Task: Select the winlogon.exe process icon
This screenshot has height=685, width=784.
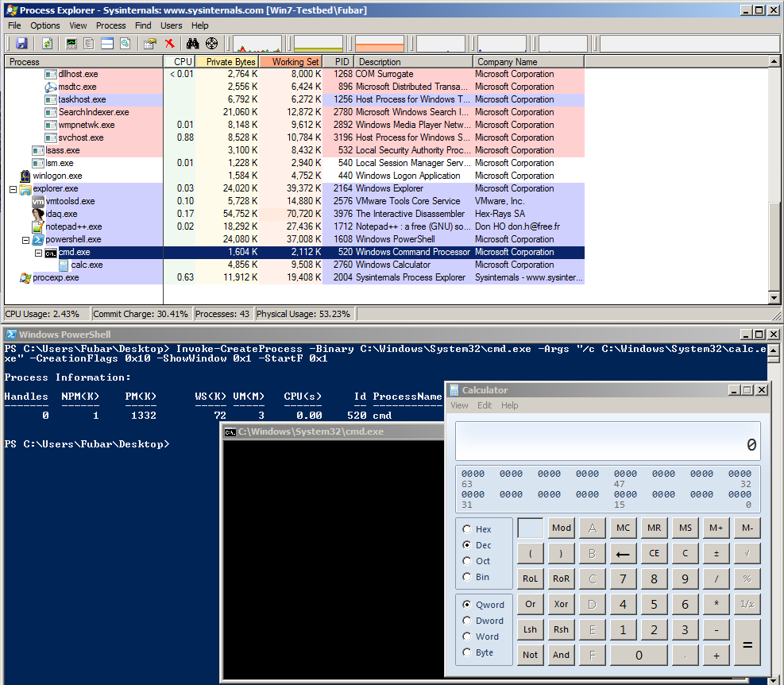Action: coord(25,176)
